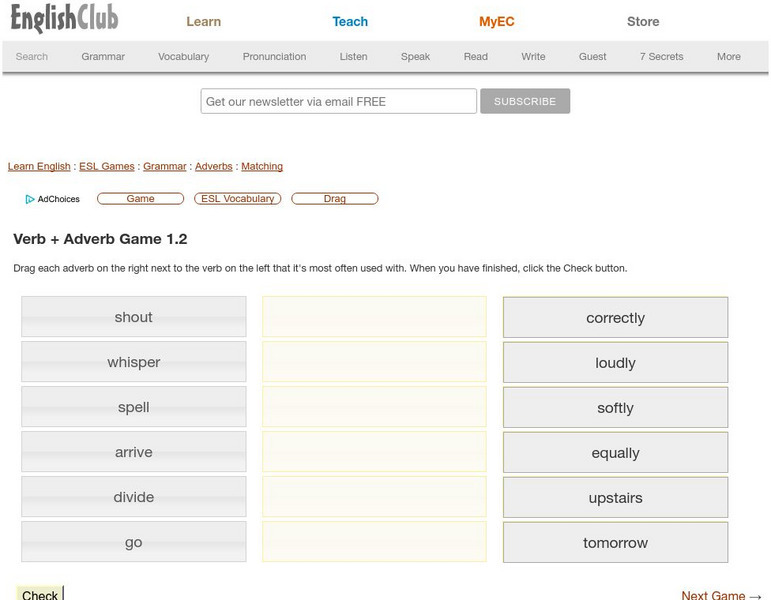The image size is (771, 600).
Task: Select the 'loudly' adverb tile
Action: coord(615,363)
